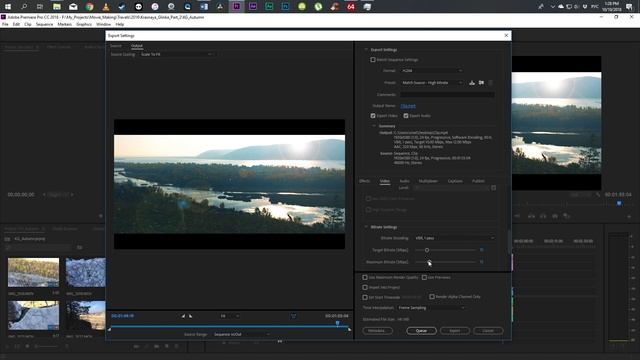This screenshot has height=360, width=640.
Task: Click the Maximum Bitrate slider handle
Action: pos(429,262)
